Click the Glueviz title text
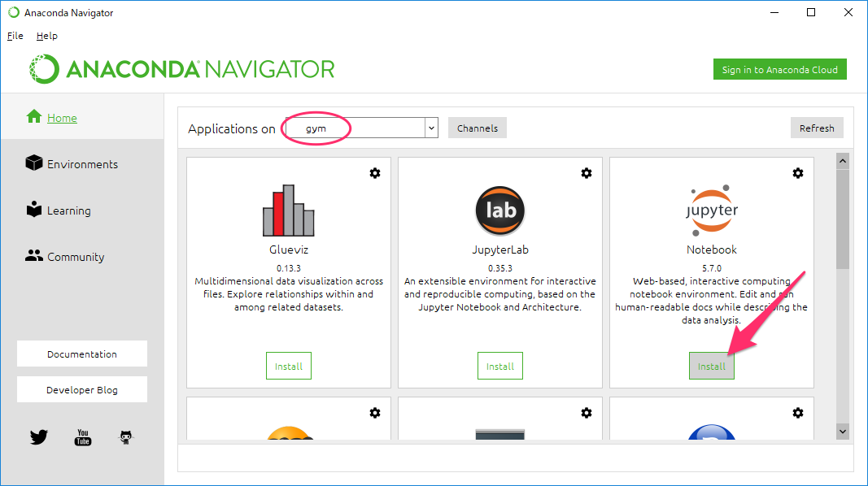868x486 pixels. 289,250
